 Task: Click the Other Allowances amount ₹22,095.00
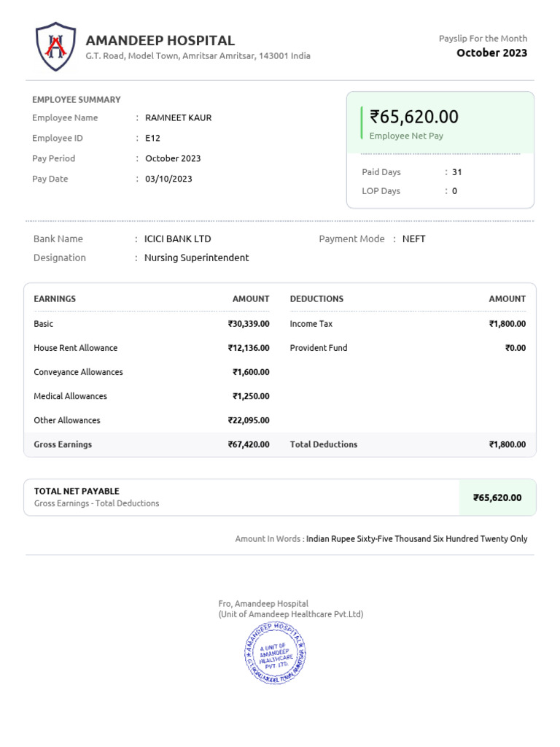(x=248, y=420)
